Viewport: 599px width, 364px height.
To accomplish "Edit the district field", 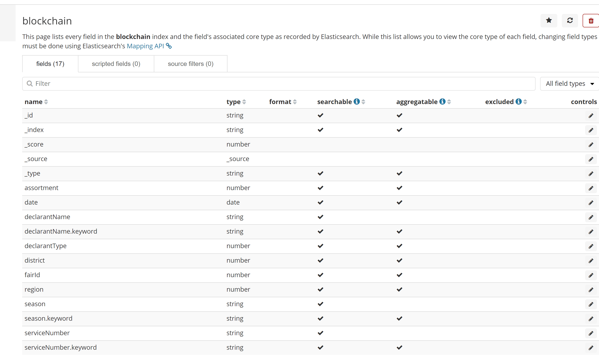I will [591, 261].
